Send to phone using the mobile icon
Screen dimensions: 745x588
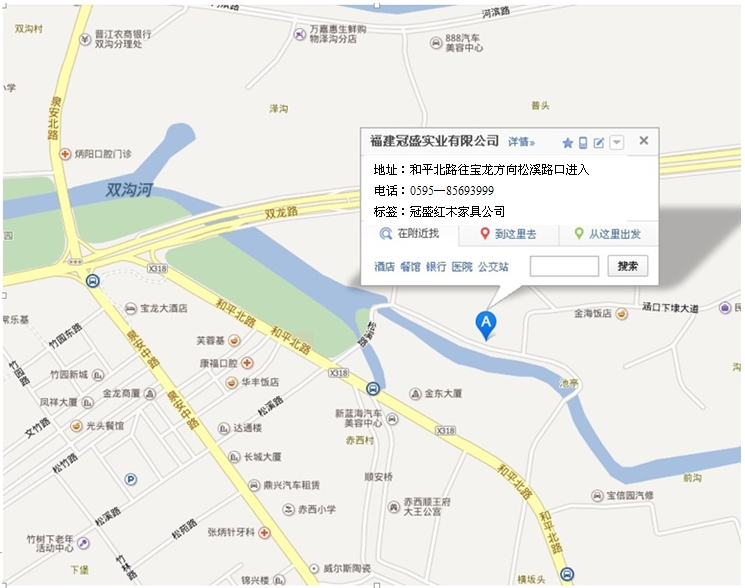(x=583, y=142)
